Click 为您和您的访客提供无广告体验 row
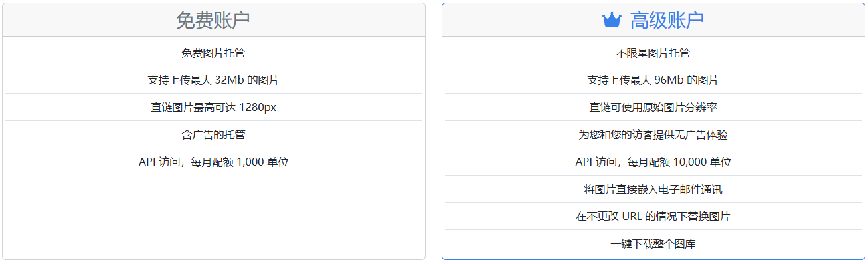Image resolution: width=868 pixels, height=264 pixels. [653, 135]
